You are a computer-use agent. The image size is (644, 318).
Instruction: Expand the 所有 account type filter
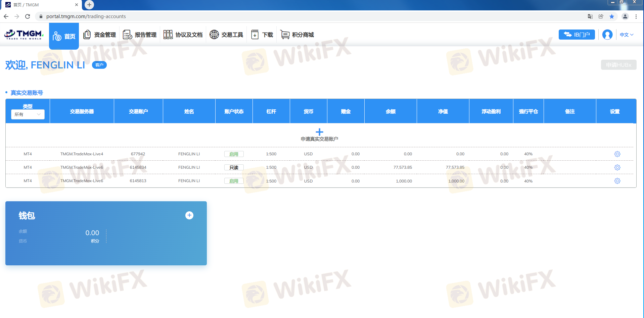[x=28, y=114]
